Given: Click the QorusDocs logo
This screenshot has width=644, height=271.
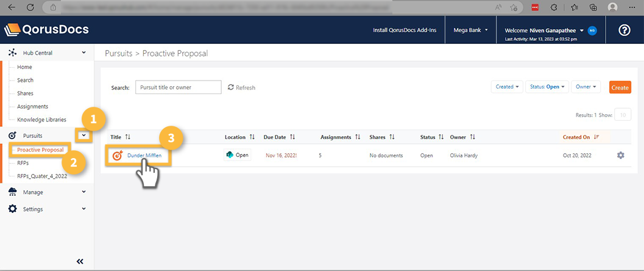Looking at the screenshot, I should point(47,30).
